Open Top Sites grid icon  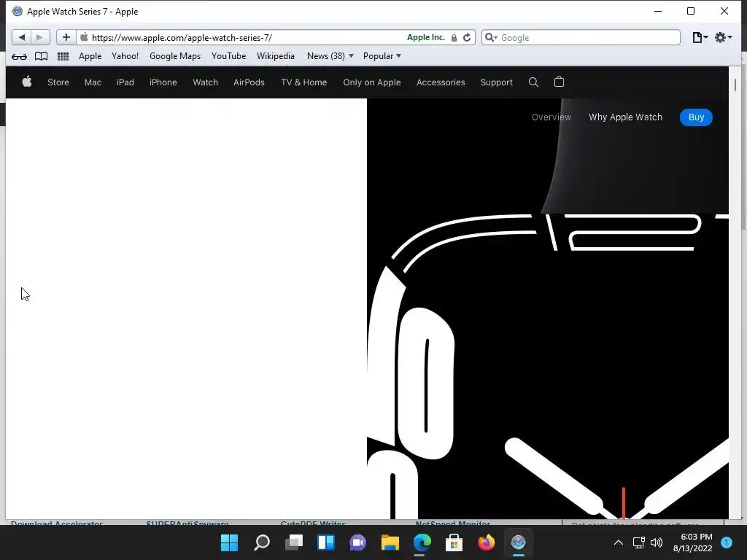point(63,56)
